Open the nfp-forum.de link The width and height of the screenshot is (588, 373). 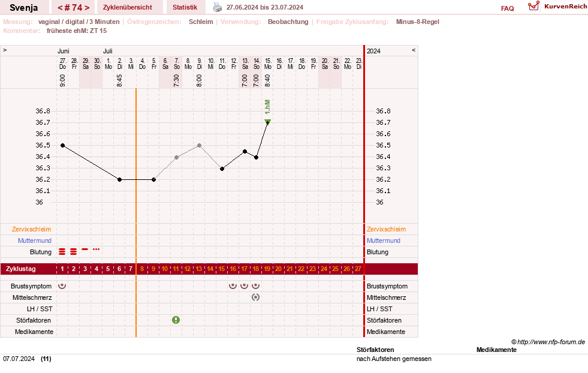(x=551, y=342)
